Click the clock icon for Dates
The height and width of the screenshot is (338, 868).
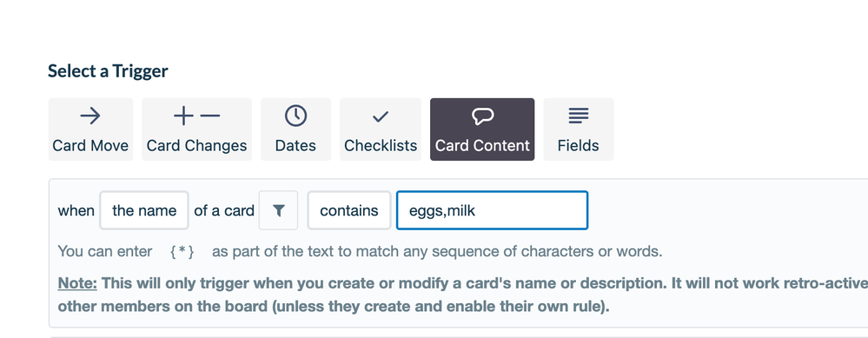[295, 116]
